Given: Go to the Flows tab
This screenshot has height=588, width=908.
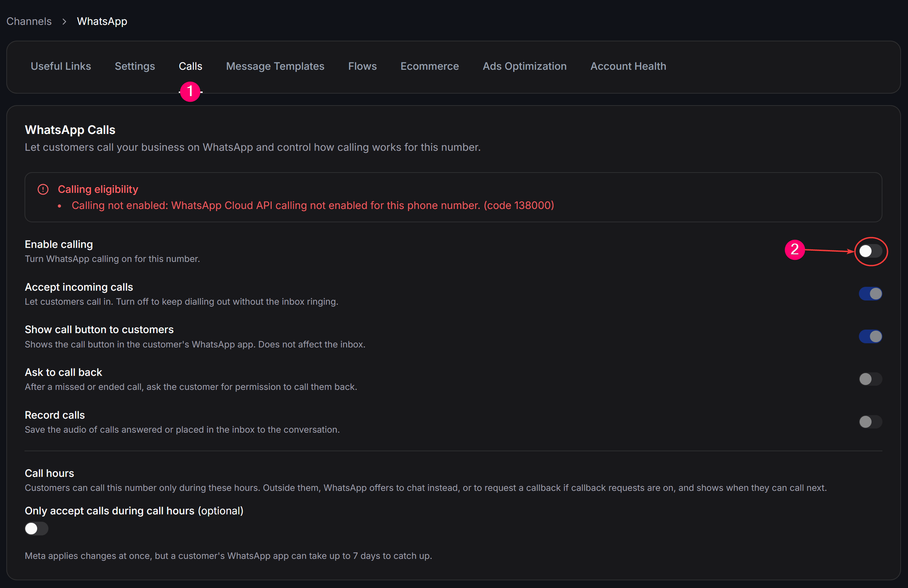Looking at the screenshot, I should [362, 66].
